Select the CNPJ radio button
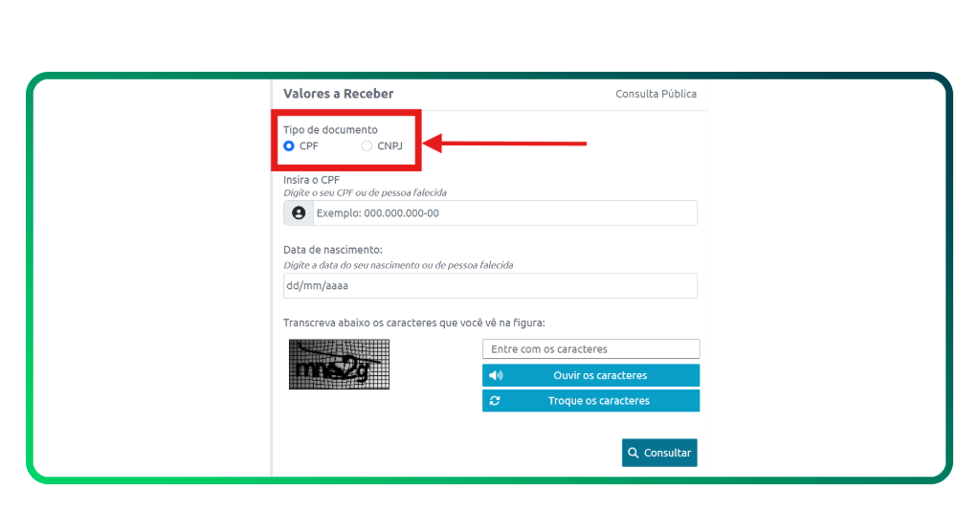This screenshot has width=980, height=513. point(367,146)
